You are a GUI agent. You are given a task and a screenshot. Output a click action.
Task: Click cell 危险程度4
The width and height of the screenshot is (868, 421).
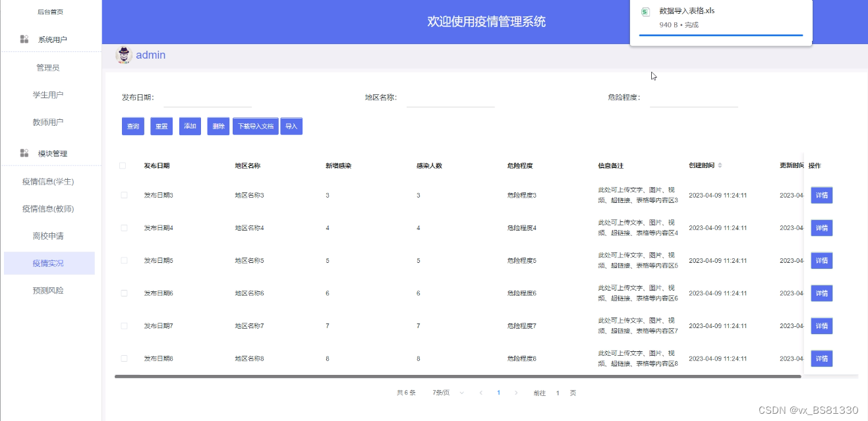pyautogui.click(x=522, y=228)
